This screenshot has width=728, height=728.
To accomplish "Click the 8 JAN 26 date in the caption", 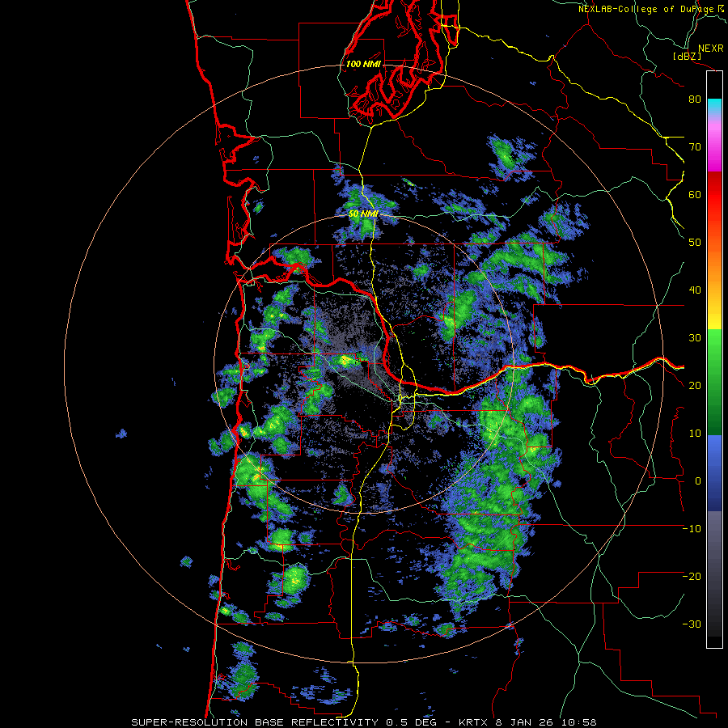I will pos(525,722).
